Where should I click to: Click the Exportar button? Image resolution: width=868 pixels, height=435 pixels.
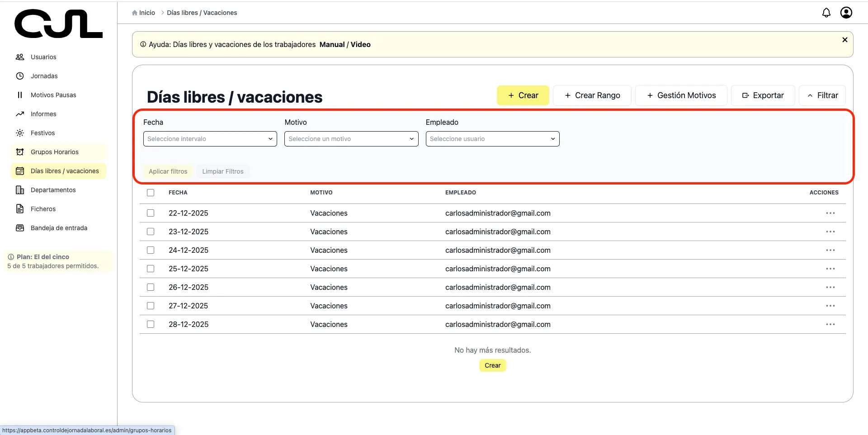click(763, 95)
